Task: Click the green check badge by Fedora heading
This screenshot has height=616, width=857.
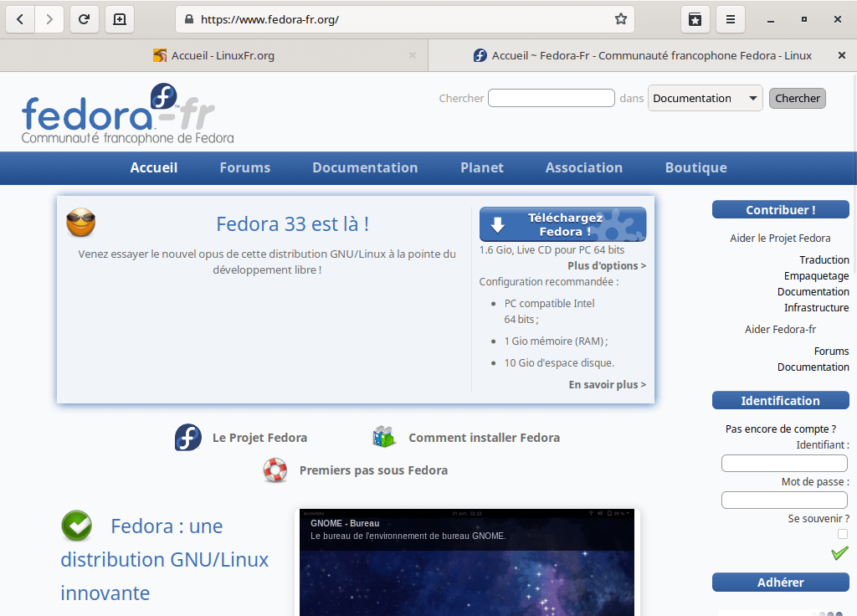Action: [76, 526]
